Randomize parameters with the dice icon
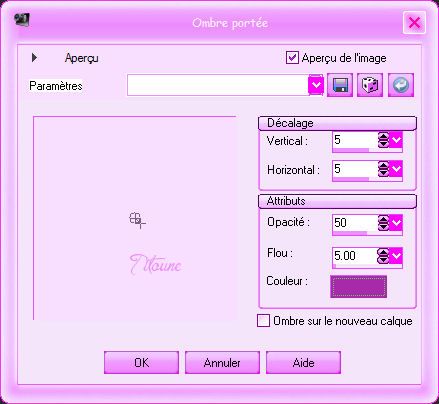Screen dimensions: 439x404 [370, 85]
